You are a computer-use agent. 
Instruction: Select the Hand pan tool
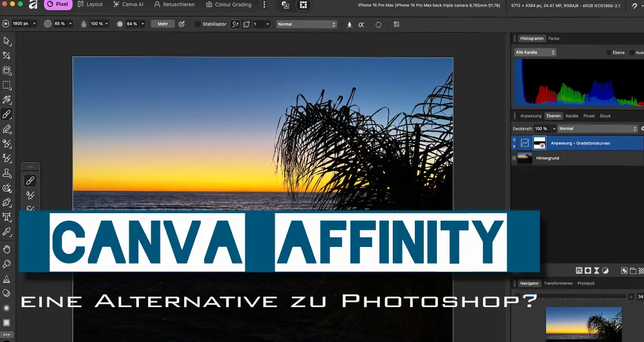coord(7,249)
